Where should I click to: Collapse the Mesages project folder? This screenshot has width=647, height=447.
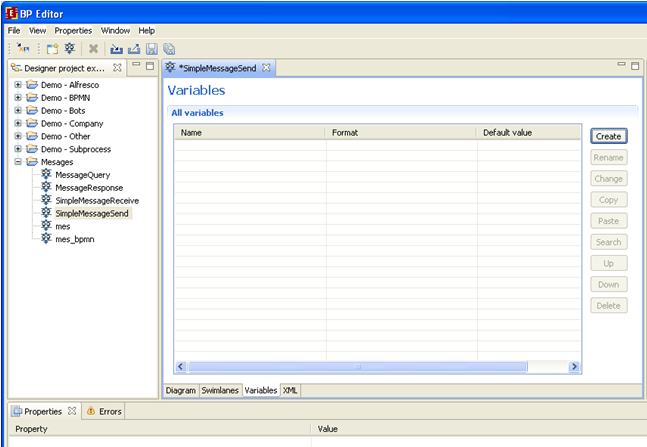pyautogui.click(x=18, y=162)
